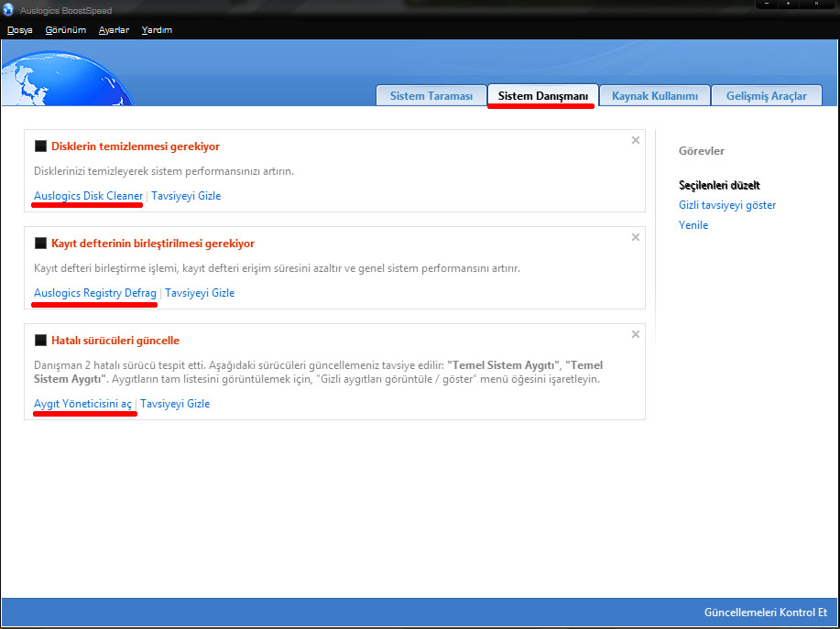Click Seçilenleri düzelt in the Görevler panel
The image size is (840, 629).
coord(719,185)
